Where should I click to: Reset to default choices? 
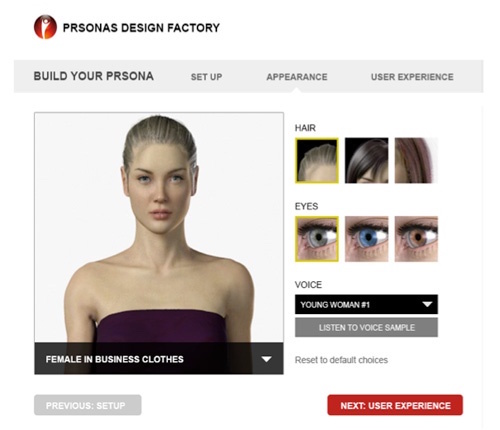coord(341,360)
